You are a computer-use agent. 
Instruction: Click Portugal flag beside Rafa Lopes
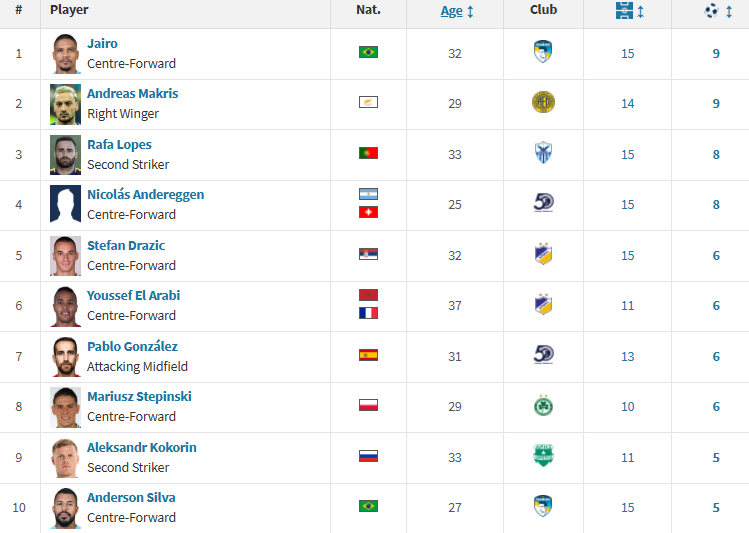368,153
